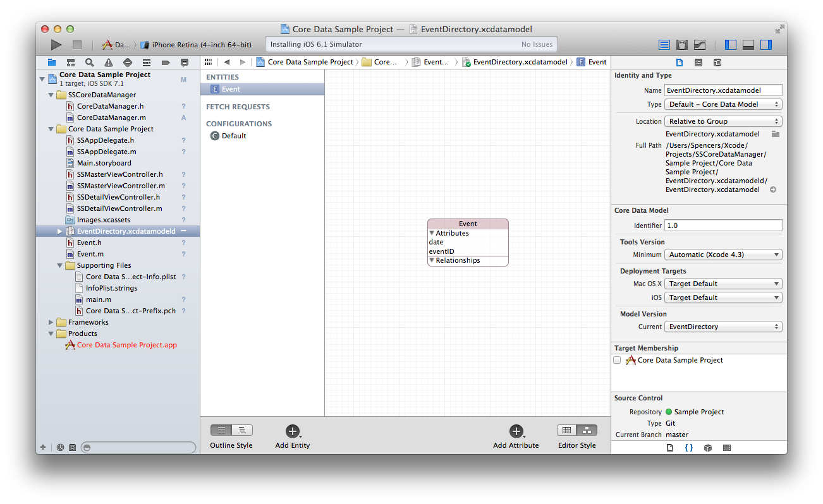Select the Event segment in jump bar
823x504 pixels.
592,62
